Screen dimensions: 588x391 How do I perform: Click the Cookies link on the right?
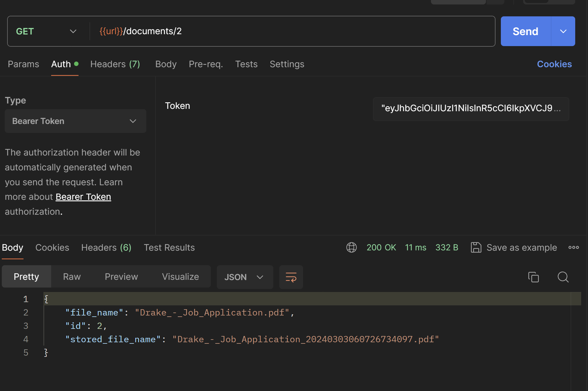click(554, 64)
